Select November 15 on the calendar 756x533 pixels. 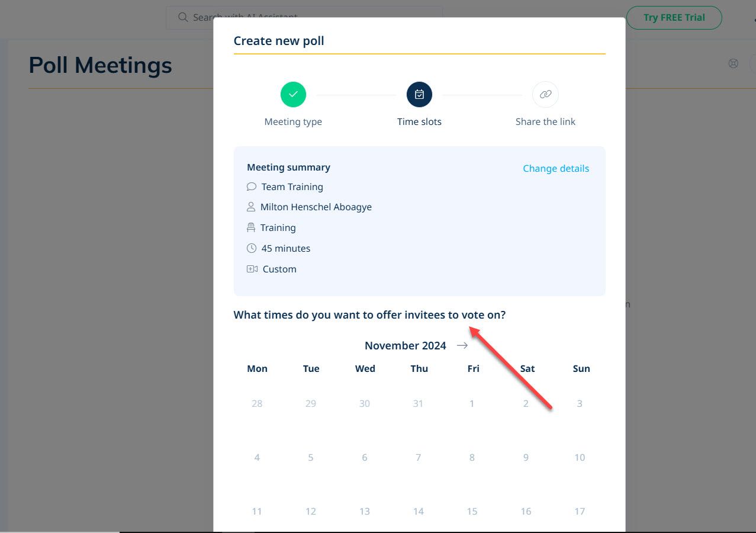472,511
